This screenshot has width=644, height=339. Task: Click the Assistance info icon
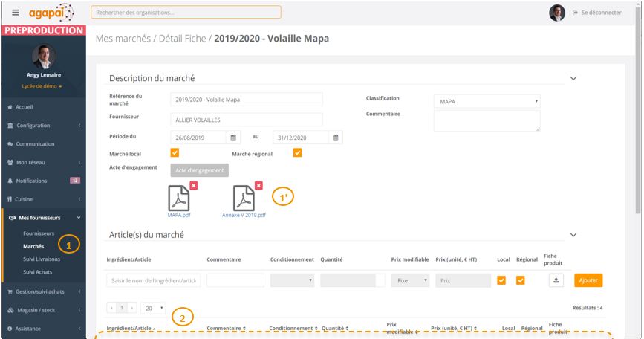point(10,329)
